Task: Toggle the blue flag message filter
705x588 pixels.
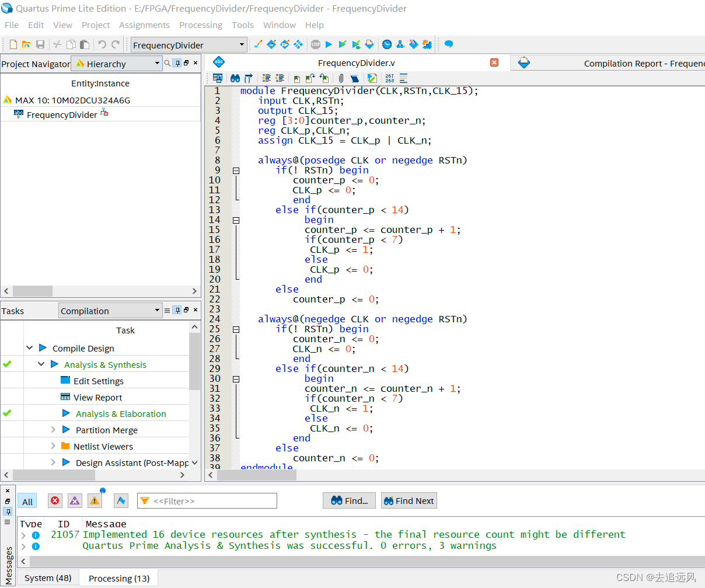Action: pyautogui.click(x=121, y=500)
